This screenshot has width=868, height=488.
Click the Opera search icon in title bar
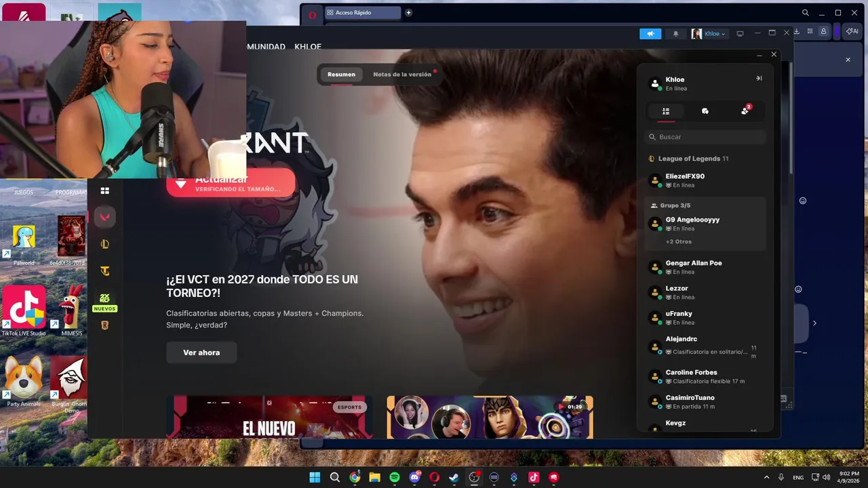pyautogui.click(x=806, y=13)
